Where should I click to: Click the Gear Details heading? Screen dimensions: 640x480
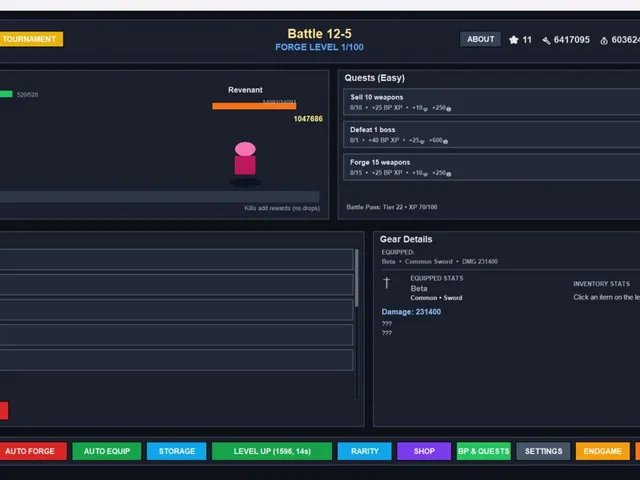[406, 239]
